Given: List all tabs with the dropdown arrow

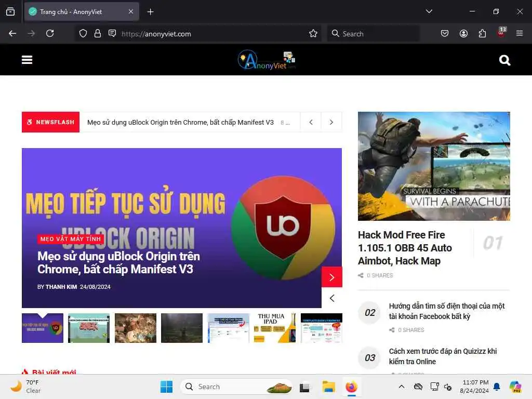Looking at the screenshot, I should coord(429,11).
